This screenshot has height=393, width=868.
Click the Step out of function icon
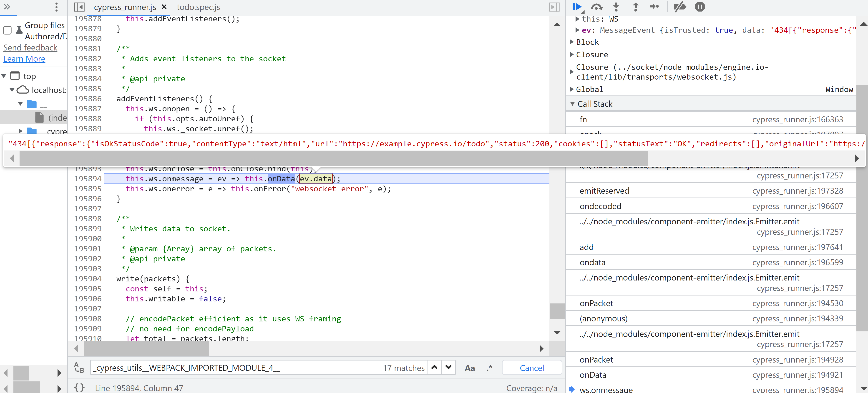coord(636,7)
